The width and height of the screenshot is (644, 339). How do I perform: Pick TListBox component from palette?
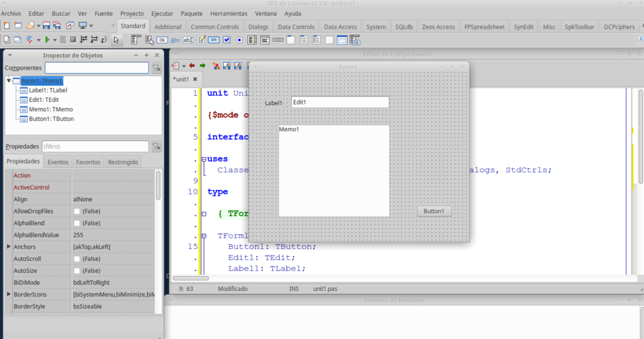[x=252, y=40]
